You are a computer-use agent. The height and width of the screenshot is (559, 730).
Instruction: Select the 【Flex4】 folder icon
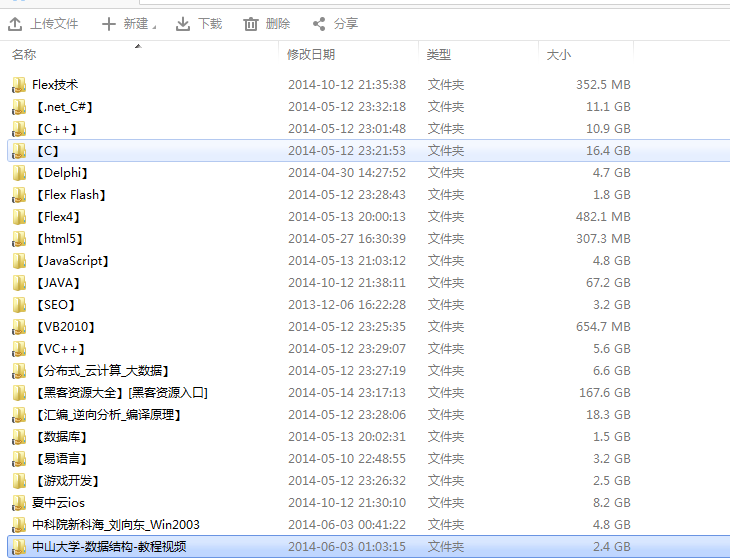point(19,216)
